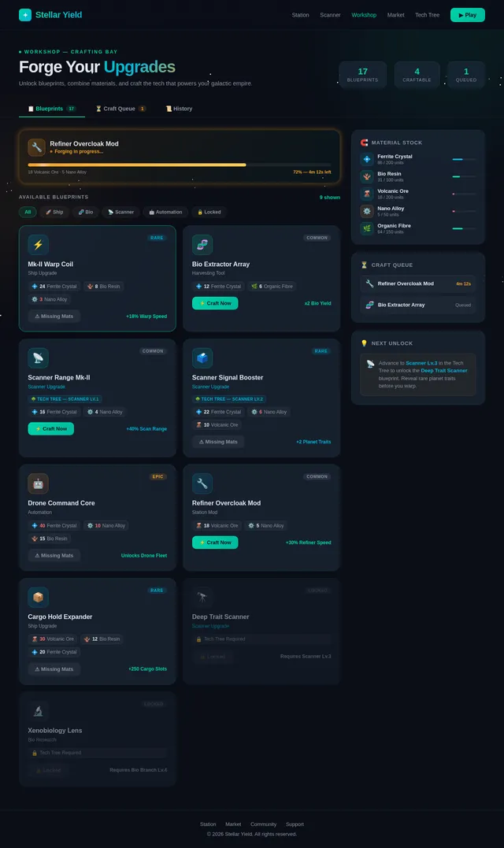This screenshot has width=504, height=848.
Task: Click the Ferrite Crystal icon in Material Stock
Action: (367, 159)
